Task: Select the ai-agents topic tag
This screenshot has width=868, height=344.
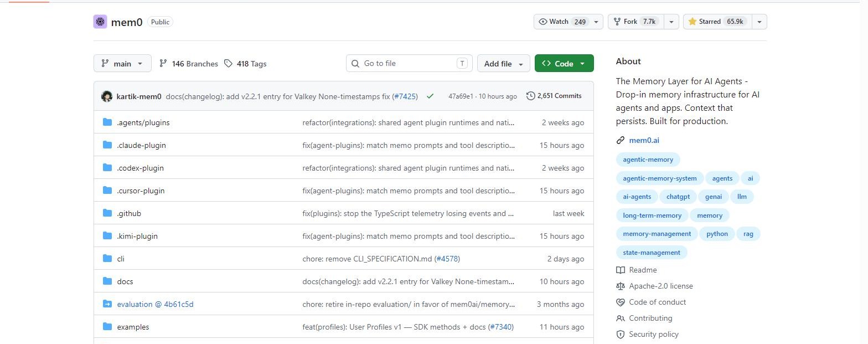Action: tap(637, 197)
